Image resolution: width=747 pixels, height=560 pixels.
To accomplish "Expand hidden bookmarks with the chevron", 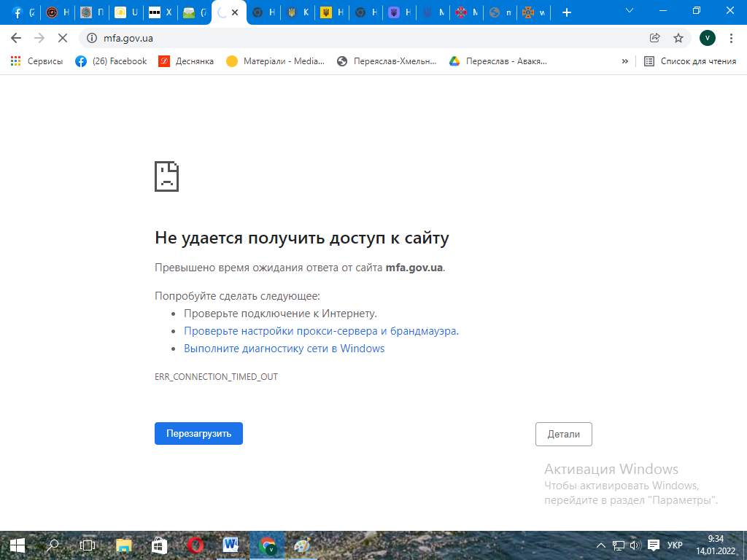I will click(x=624, y=61).
